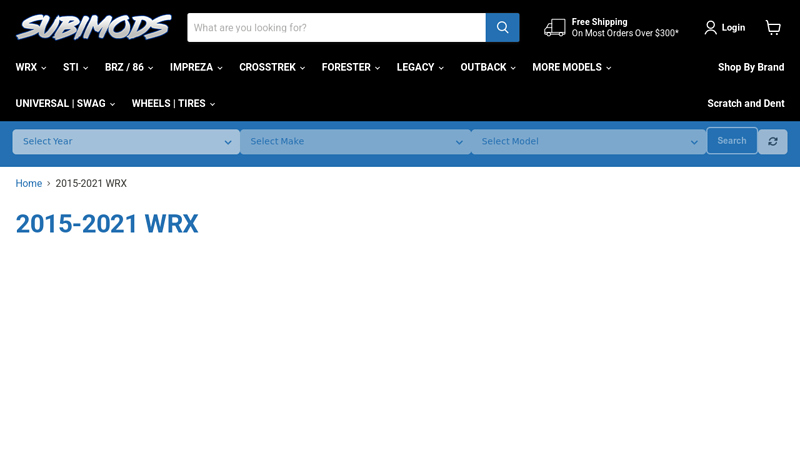Click the Login user icon
Image resolution: width=800 pixels, height=450 pixels.
710,28
